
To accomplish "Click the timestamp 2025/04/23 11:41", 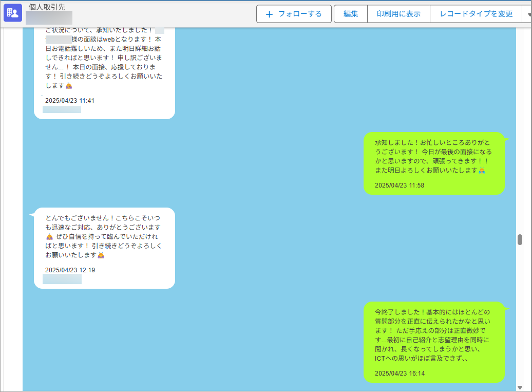I will click(x=70, y=101).
